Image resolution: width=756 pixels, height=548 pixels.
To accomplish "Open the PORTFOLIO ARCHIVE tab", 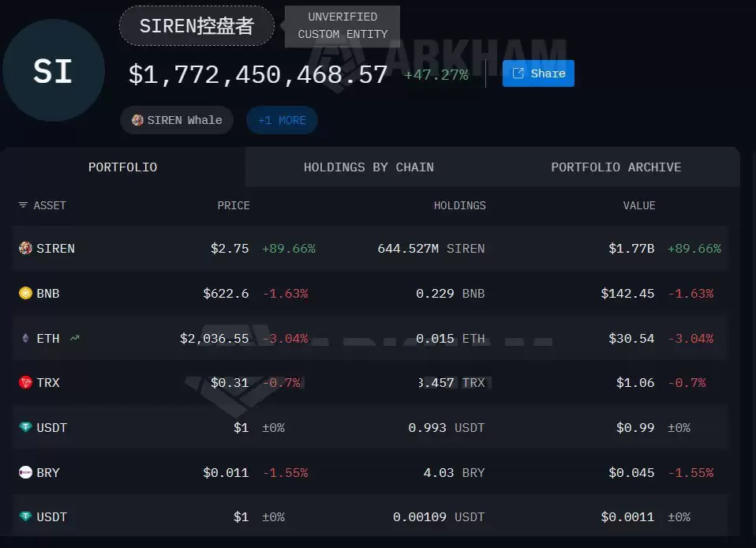I will click(616, 167).
